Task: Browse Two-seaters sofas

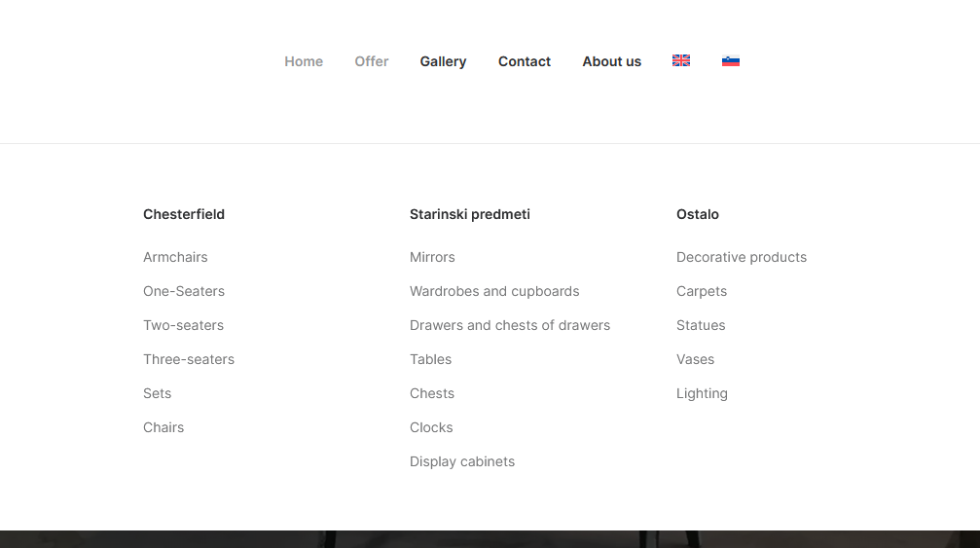Action: tap(183, 325)
